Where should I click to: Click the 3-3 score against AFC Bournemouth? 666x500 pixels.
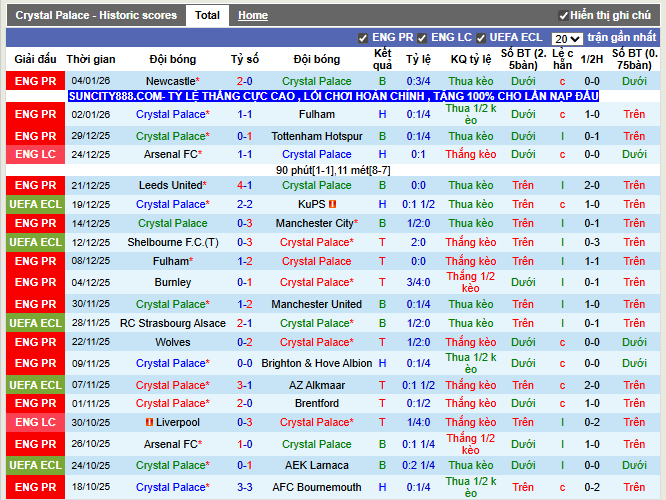tap(245, 487)
